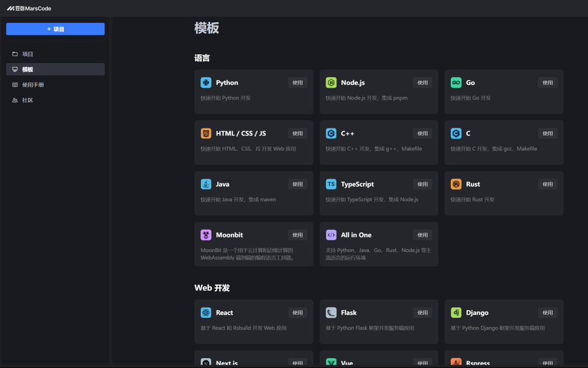Click the All in One runtime description
This screenshot has width=588, height=368.
point(378,254)
